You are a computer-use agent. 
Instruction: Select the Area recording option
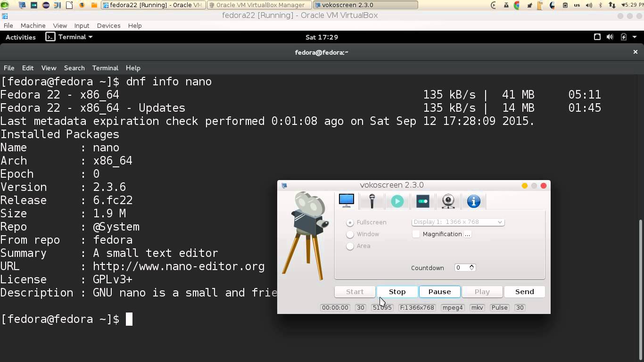[350, 246]
